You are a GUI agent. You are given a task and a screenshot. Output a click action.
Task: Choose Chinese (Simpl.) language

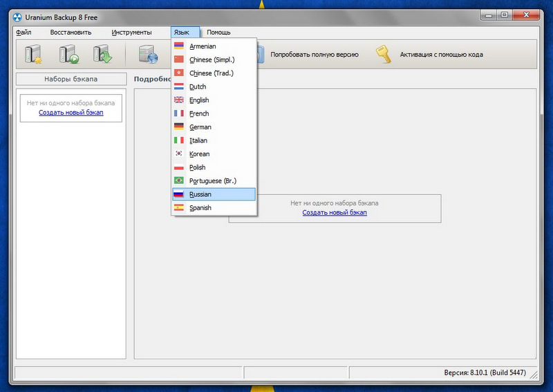[214, 59]
